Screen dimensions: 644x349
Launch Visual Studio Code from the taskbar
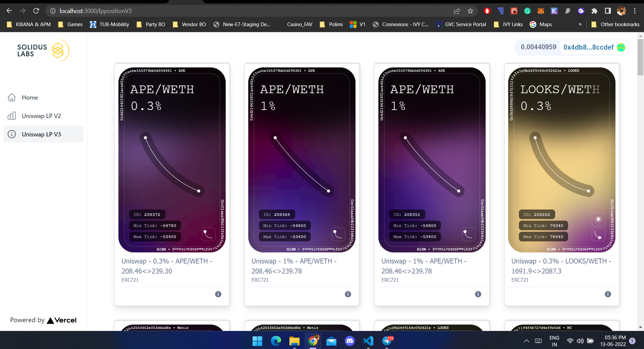point(368,341)
